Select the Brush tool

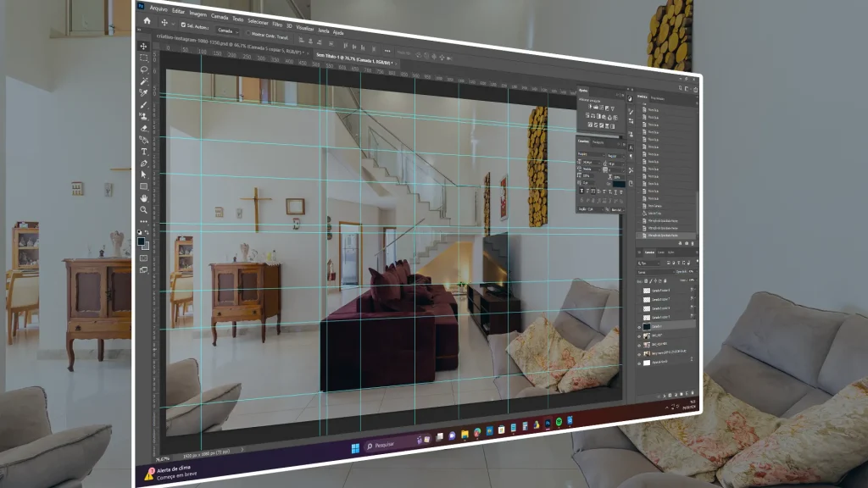[144, 104]
